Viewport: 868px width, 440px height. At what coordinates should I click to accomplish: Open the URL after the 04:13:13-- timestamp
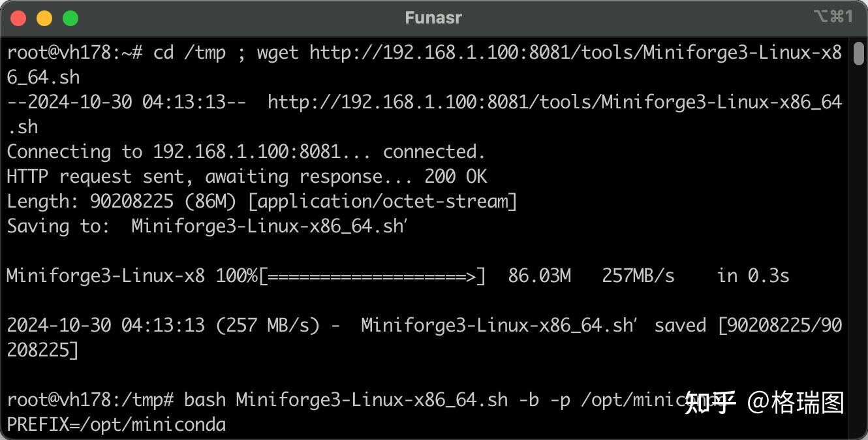[x=554, y=102]
